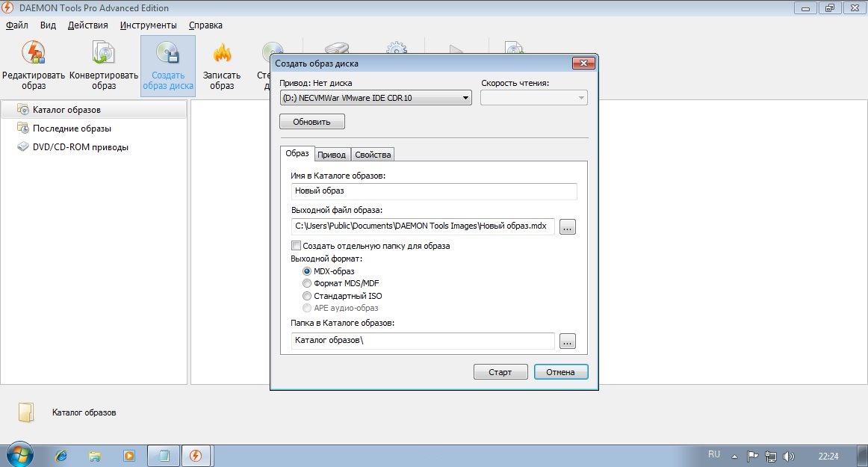Image resolution: width=868 pixels, height=467 pixels.
Task: Select the APE аудио-образ radio option
Action: coord(307,308)
